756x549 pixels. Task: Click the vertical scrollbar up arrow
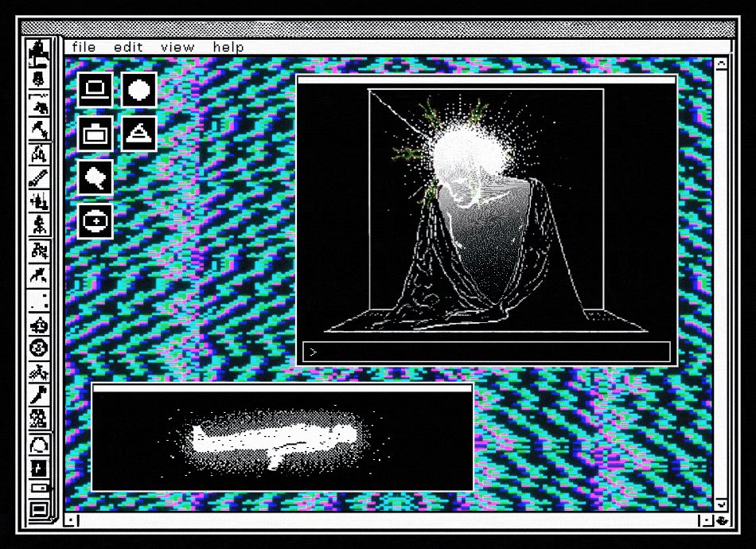721,64
